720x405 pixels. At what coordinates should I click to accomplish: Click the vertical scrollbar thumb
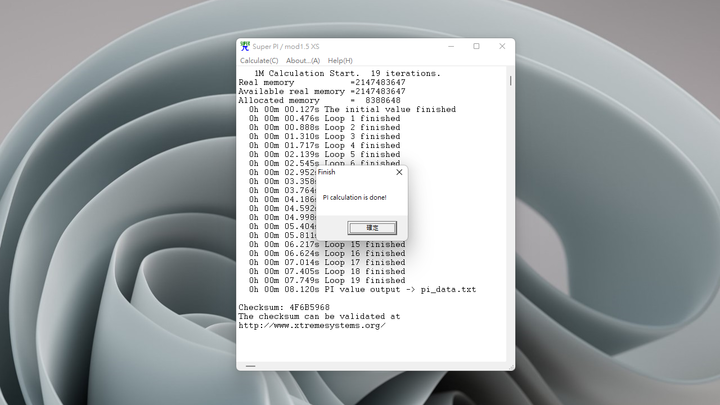[510, 80]
